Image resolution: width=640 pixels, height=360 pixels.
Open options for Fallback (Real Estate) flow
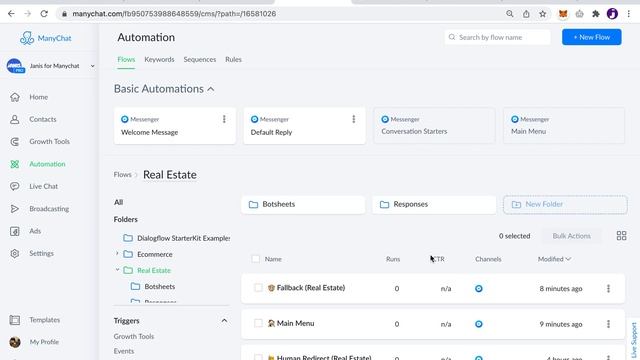[x=608, y=288]
